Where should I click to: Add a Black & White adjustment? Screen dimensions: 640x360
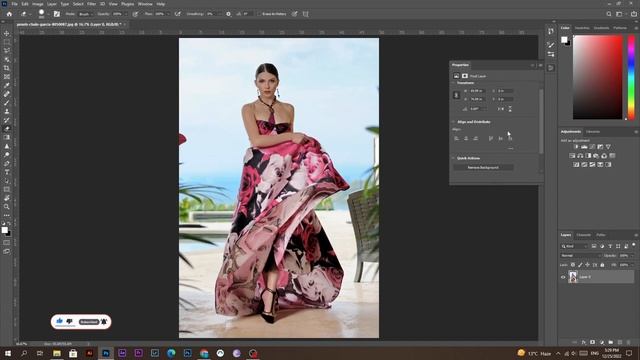[x=588, y=156]
